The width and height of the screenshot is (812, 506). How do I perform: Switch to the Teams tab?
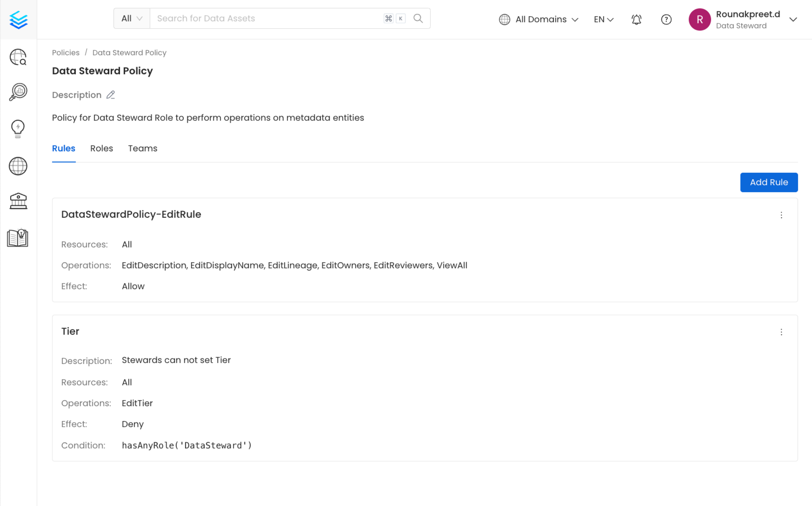coord(143,148)
